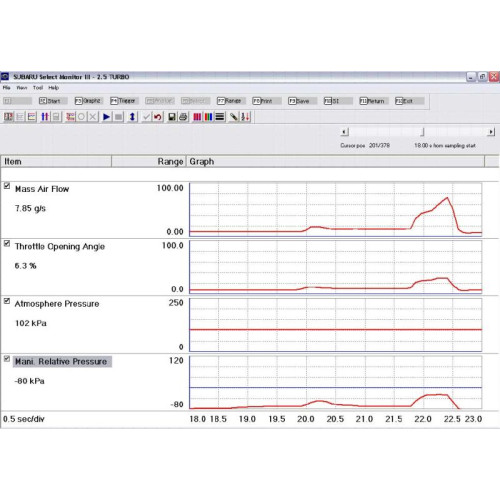Click the first toolbar icon at far left
This screenshot has width=500, height=500.
point(8,117)
